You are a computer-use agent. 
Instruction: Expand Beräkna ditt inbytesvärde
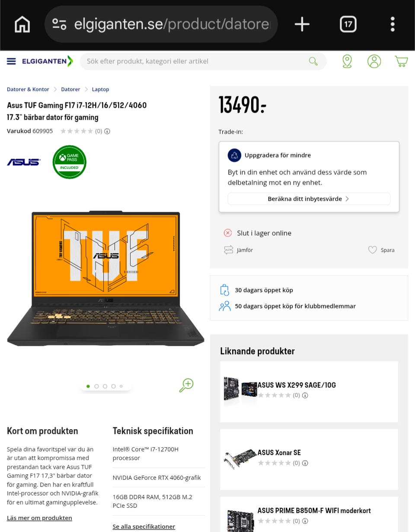tap(309, 199)
